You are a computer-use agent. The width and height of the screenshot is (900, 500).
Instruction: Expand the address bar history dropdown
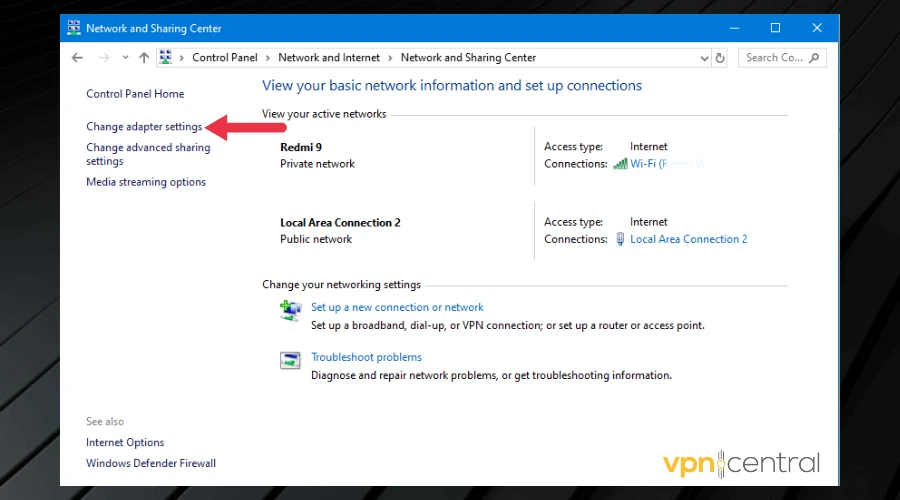[703, 58]
